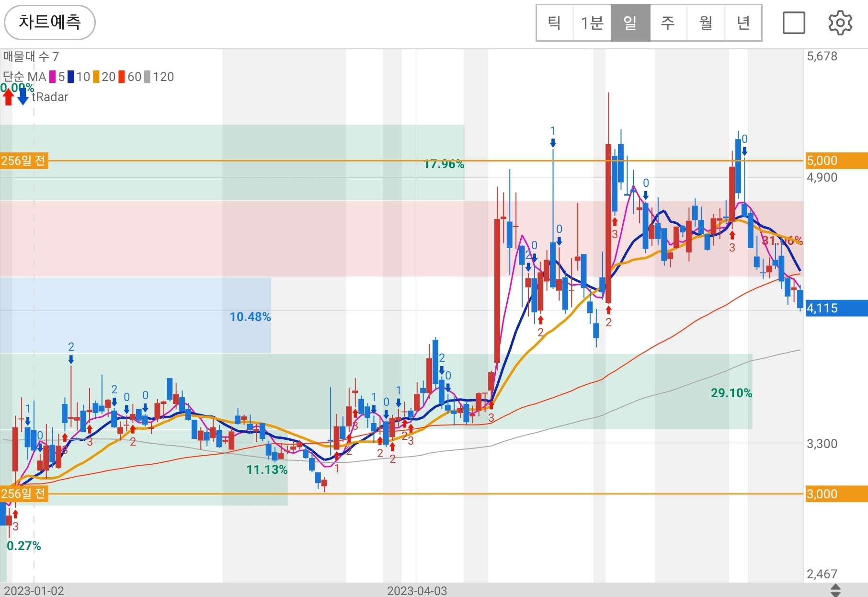Click the 10.48% volume profile label
The image size is (868, 597).
click(x=251, y=317)
